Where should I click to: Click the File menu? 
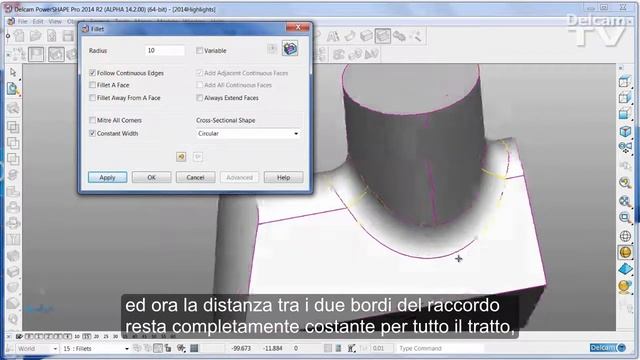coord(22,21)
